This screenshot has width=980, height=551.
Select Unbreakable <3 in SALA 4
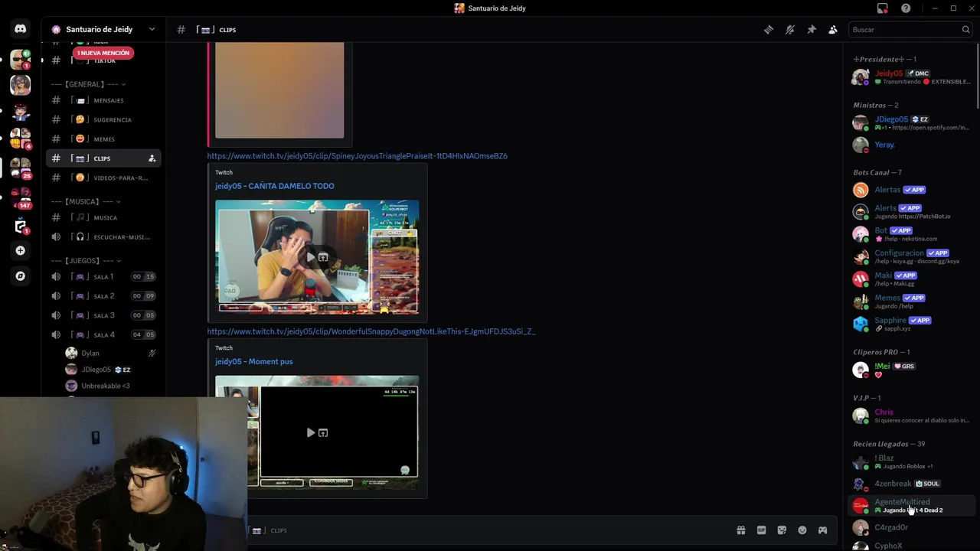111,386
